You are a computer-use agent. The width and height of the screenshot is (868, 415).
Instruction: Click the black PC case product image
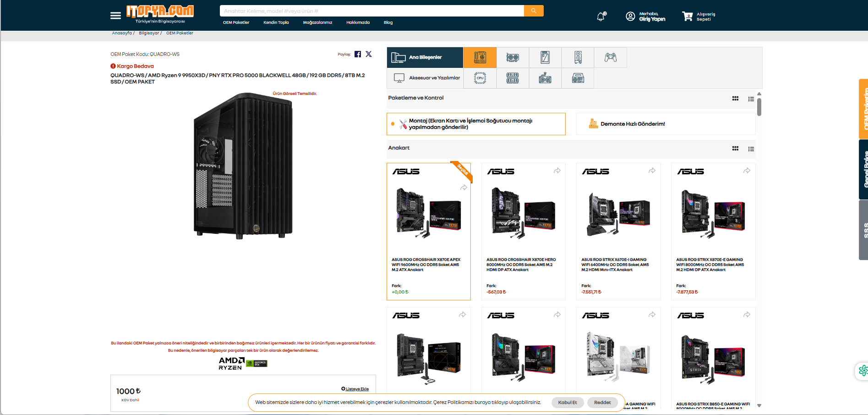(243, 165)
